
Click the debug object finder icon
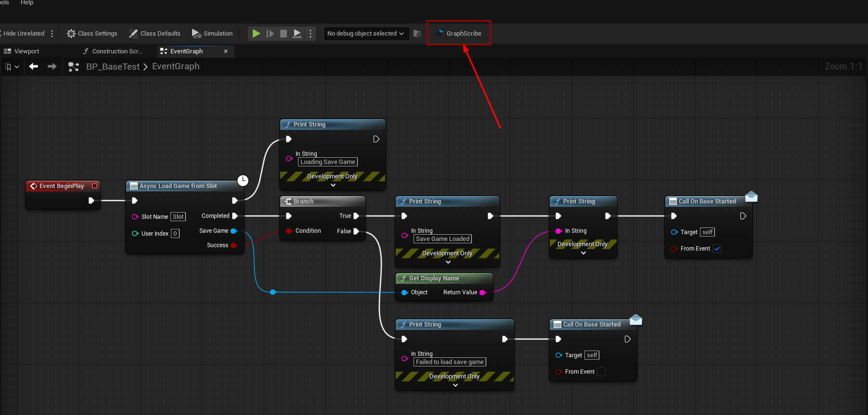point(417,33)
